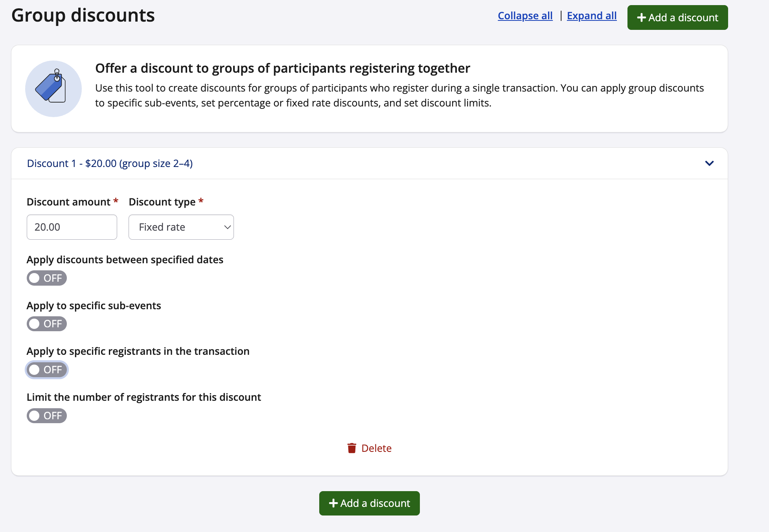
Task: Click the Group discounts page heading
Action: pos(83,15)
